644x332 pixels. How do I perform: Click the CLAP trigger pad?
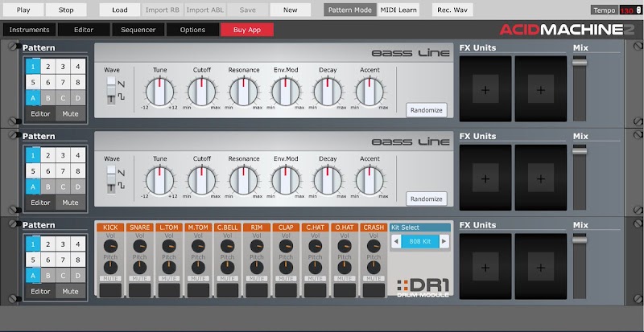286,290
